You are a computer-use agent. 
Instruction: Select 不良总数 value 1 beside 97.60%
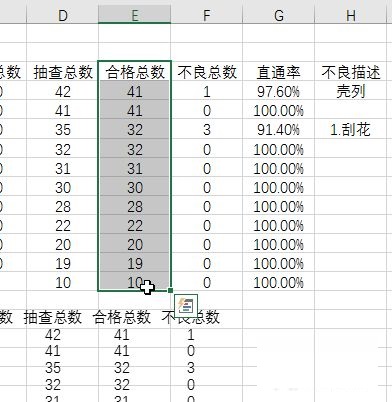[207, 91]
